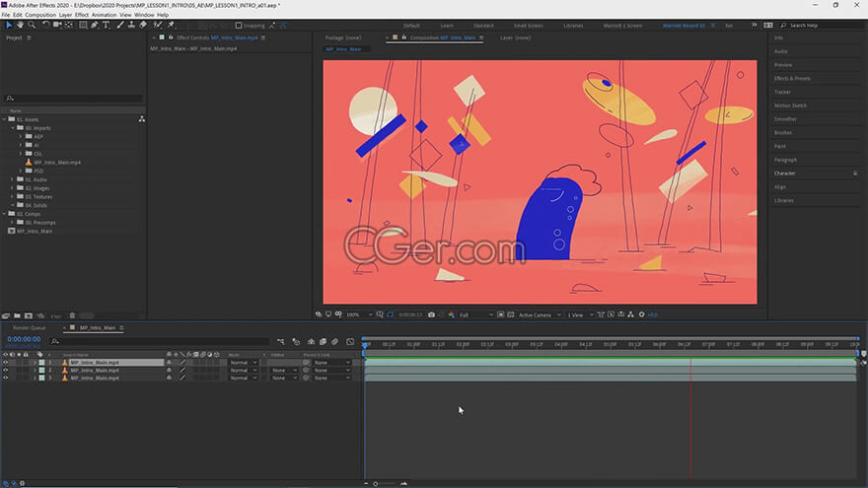
Task: Click Show Channel color management icon
Action: click(x=451, y=314)
